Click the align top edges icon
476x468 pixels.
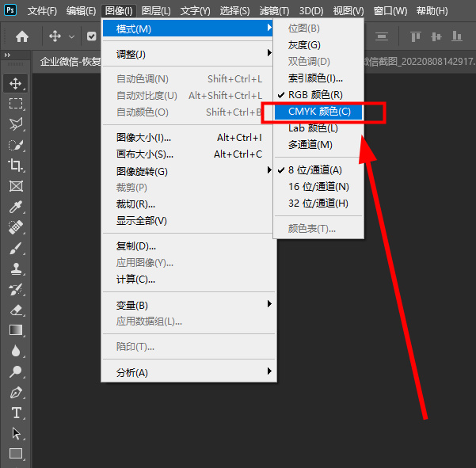click(x=416, y=36)
